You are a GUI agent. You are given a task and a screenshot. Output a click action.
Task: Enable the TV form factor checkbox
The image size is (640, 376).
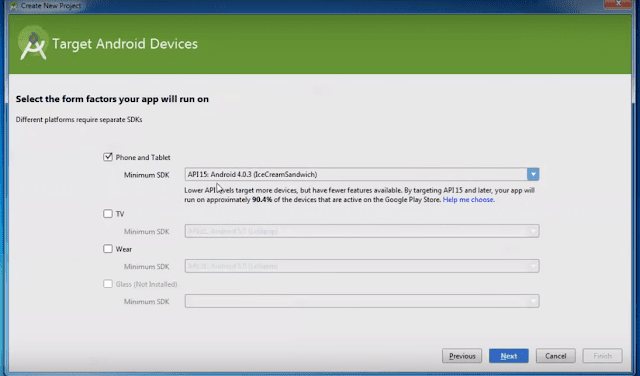click(108, 214)
